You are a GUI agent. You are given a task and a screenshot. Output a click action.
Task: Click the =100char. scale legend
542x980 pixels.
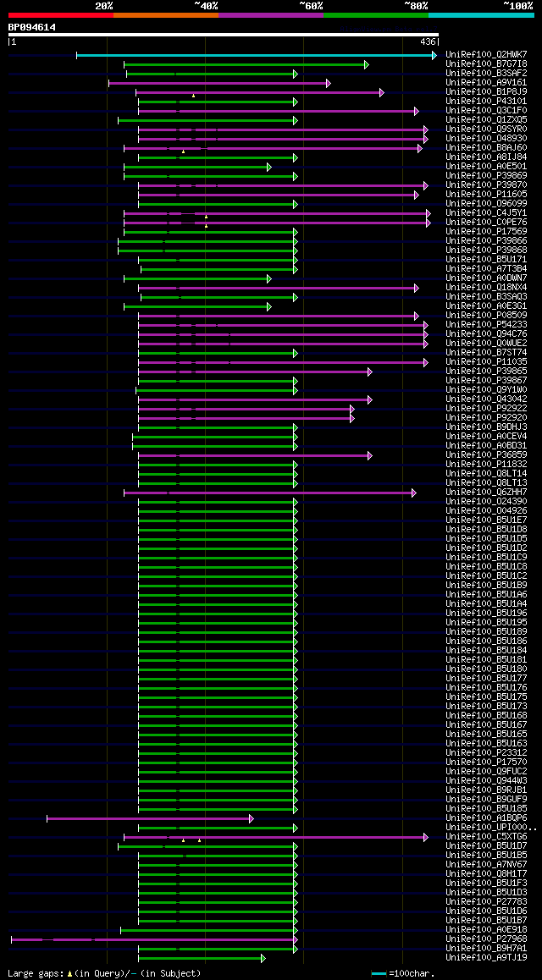(402, 974)
